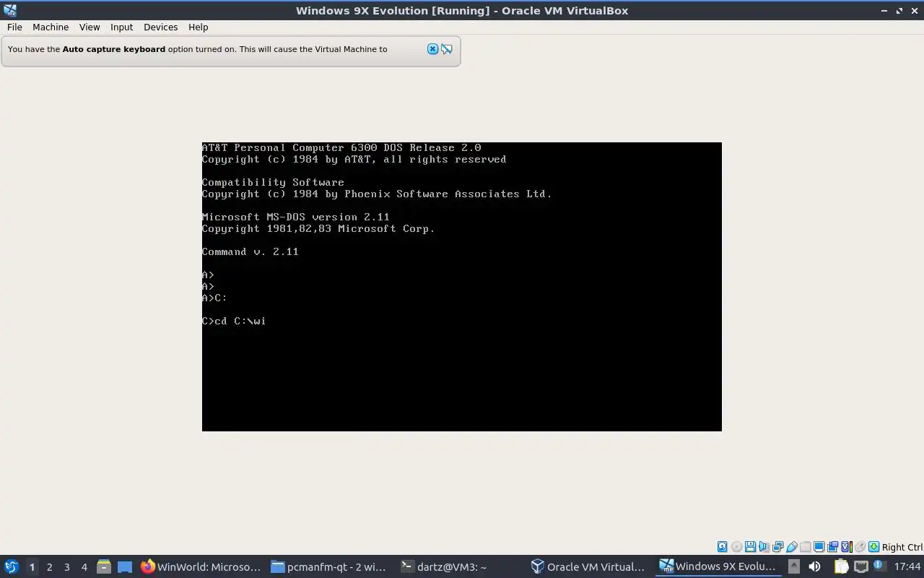Open the Input menu
This screenshot has height=578, width=924.
(121, 27)
